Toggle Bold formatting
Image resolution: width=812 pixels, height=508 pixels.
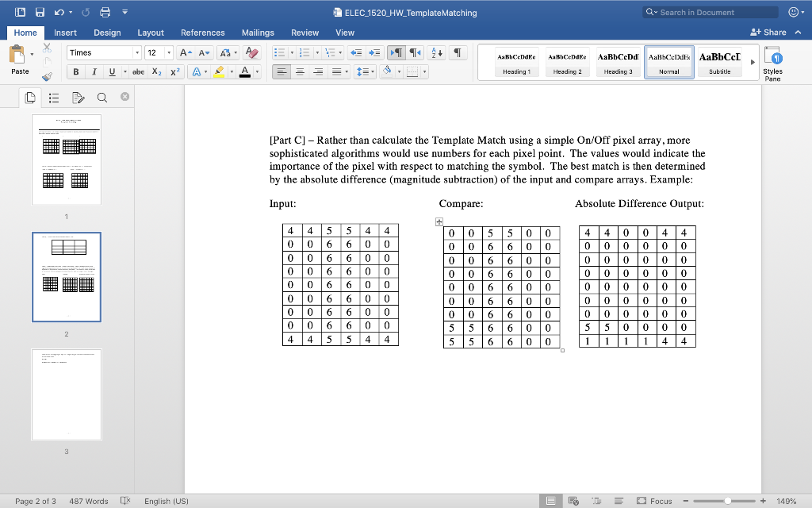click(76, 71)
